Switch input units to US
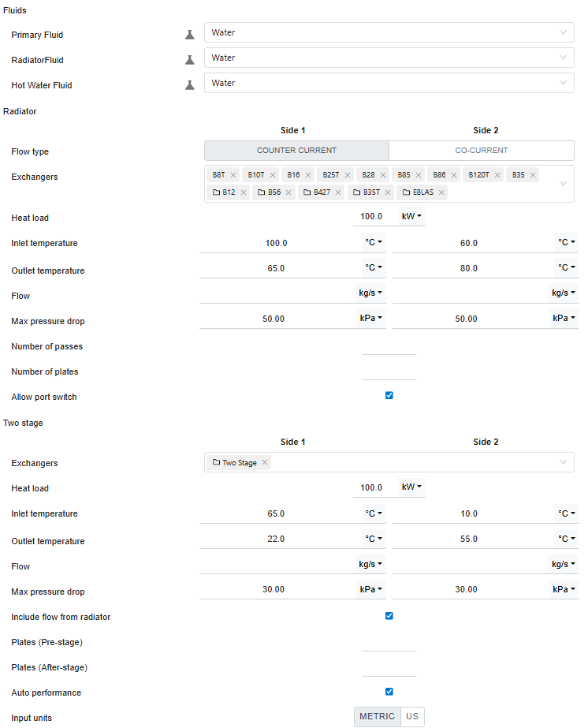588x728 pixels. (x=412, y=717)
